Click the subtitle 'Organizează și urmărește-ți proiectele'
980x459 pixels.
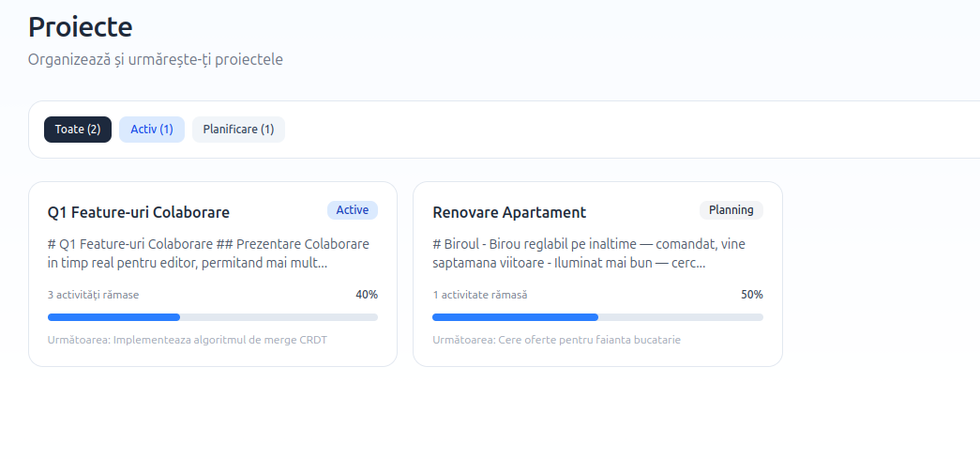pyautogui.click(x=156, y=60)
